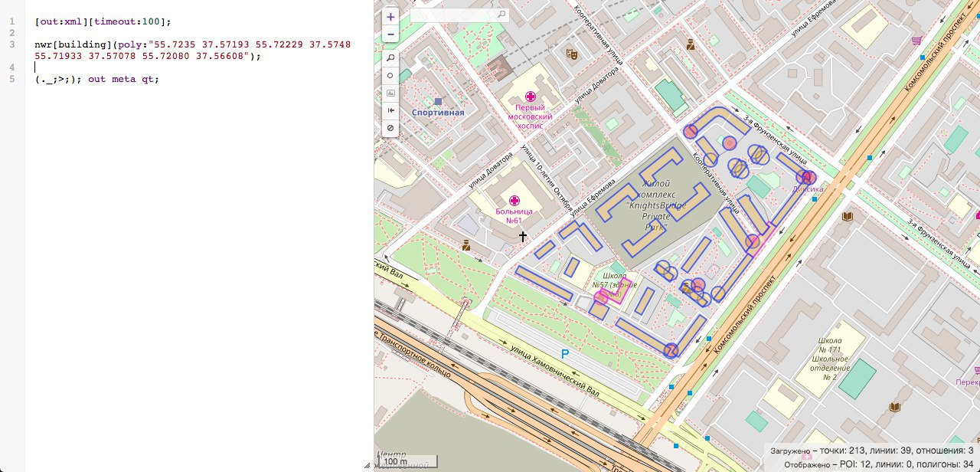Click the pink POI circle on Школа №57
Image resolution: width=980 pixels, height=472 pixels.
click(x=600, y=297)
